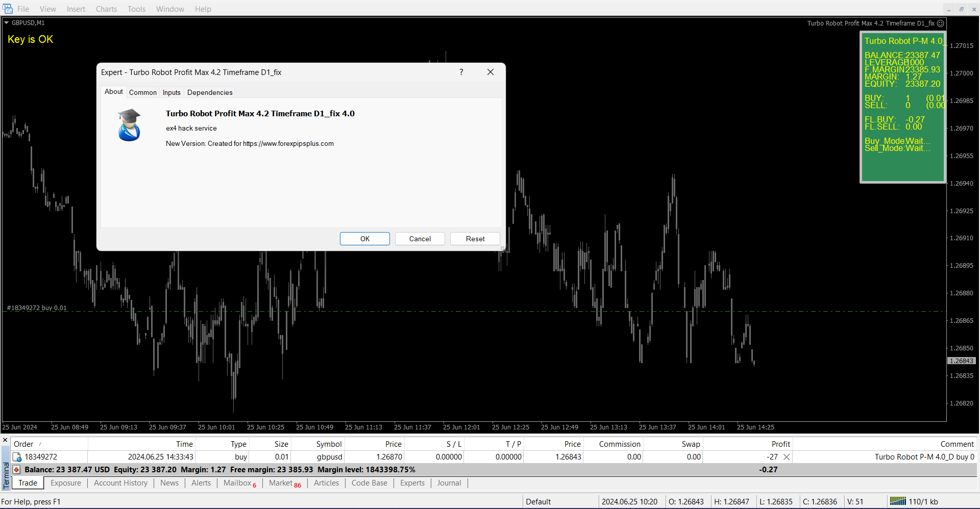Click the graduate expert icon in About
The width and height of the screenshot is (980, 509).
click(129, 125)
